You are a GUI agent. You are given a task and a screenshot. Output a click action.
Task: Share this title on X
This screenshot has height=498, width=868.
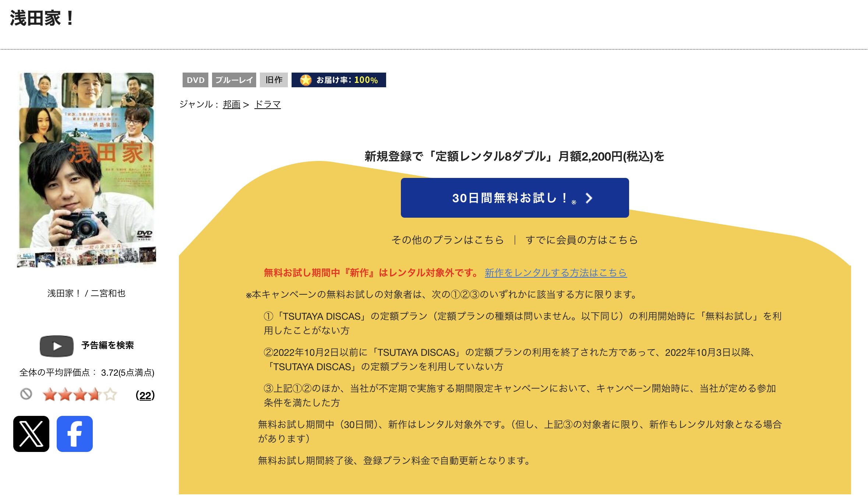[31, 434]
